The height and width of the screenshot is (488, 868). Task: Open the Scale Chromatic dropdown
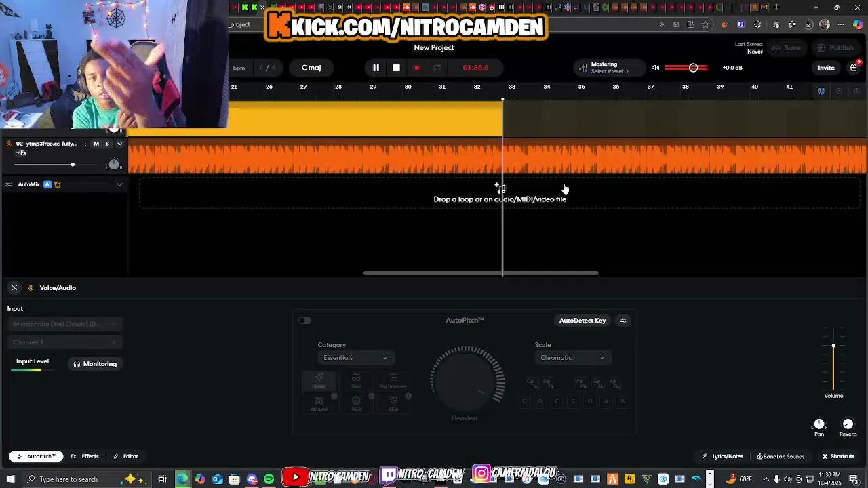tap(572, 358)
